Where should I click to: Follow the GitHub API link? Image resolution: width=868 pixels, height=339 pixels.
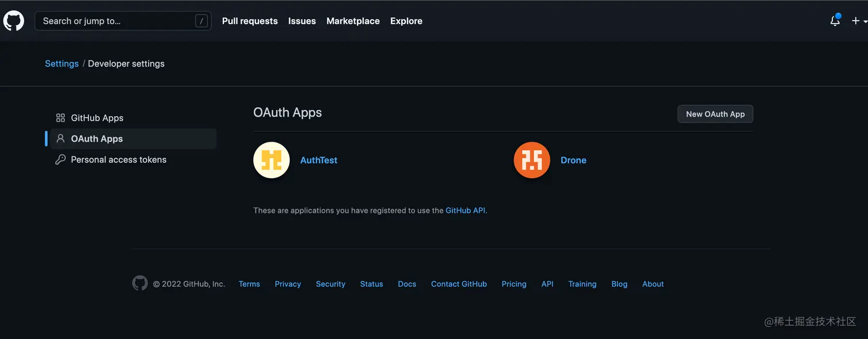466,211
